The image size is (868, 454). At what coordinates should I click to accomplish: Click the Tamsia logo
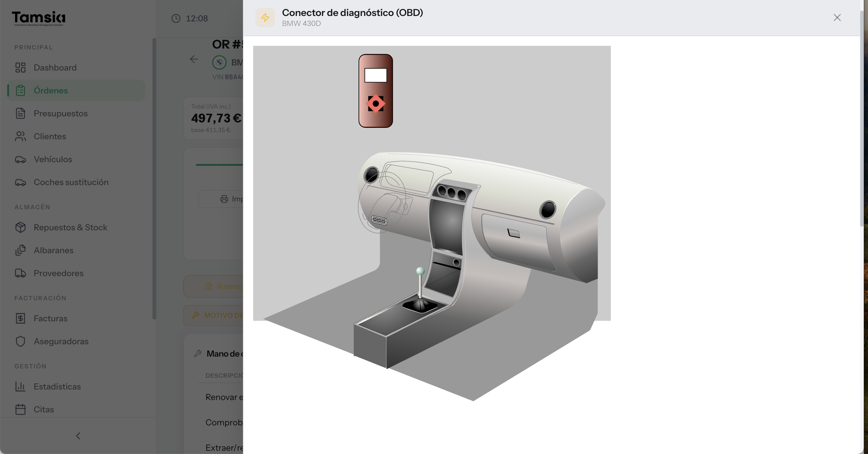pyautogui.click(x=39, y=18)
